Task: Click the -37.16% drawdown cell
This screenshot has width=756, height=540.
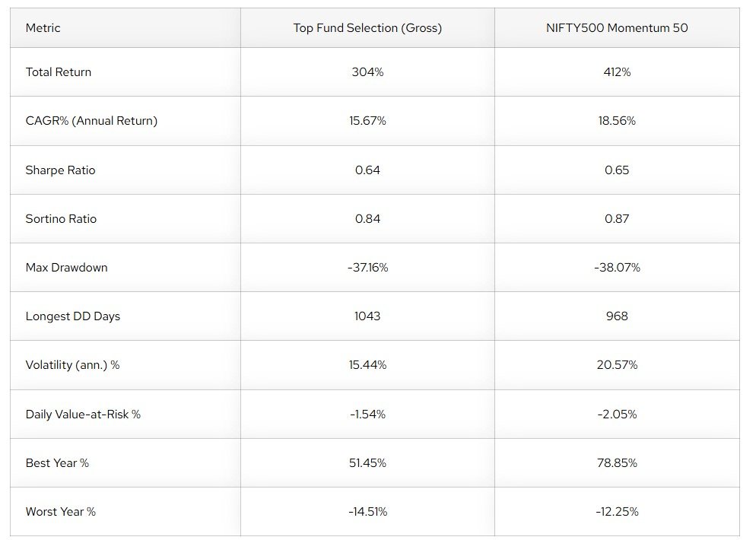Action: (x=367, y=268)
